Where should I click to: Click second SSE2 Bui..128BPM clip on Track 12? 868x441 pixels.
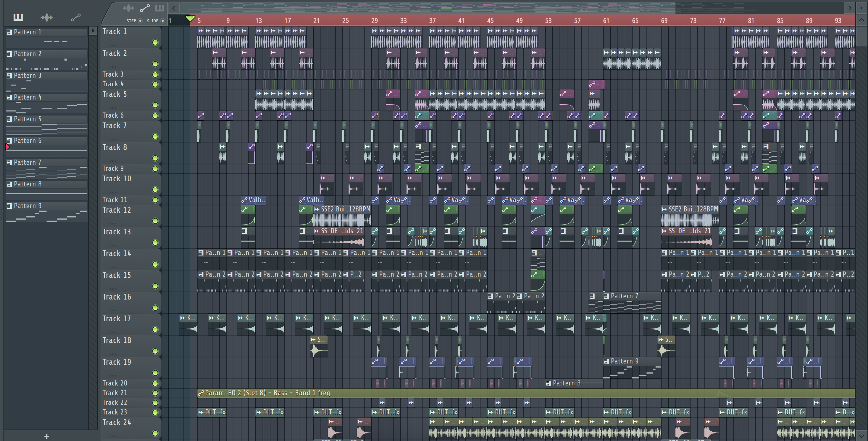click(x=690, y=216)
